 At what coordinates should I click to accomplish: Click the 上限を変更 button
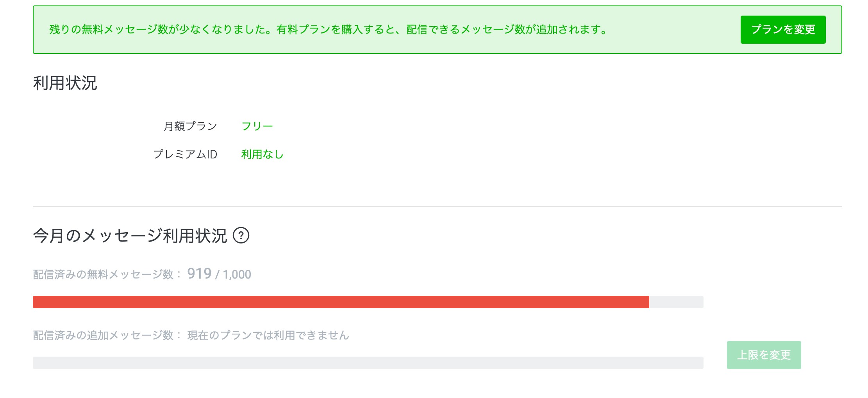coord(764,355)
